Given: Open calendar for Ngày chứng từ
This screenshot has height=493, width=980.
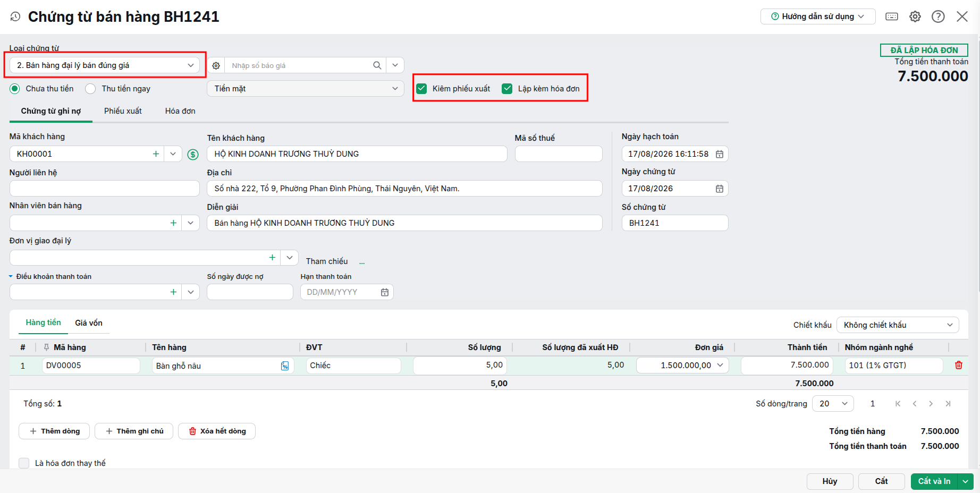Looking at the screenshot, I should pyautogui.click(x=720, y=189).
